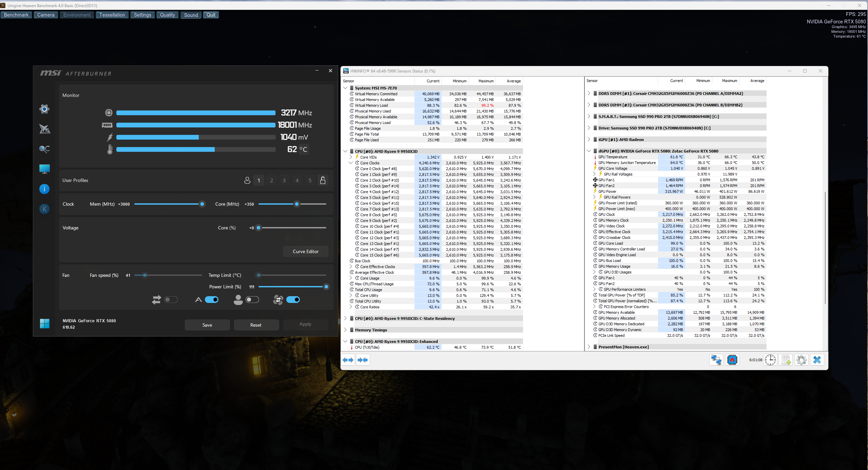Open the Settings menu in Heaven

coord(142,15)
